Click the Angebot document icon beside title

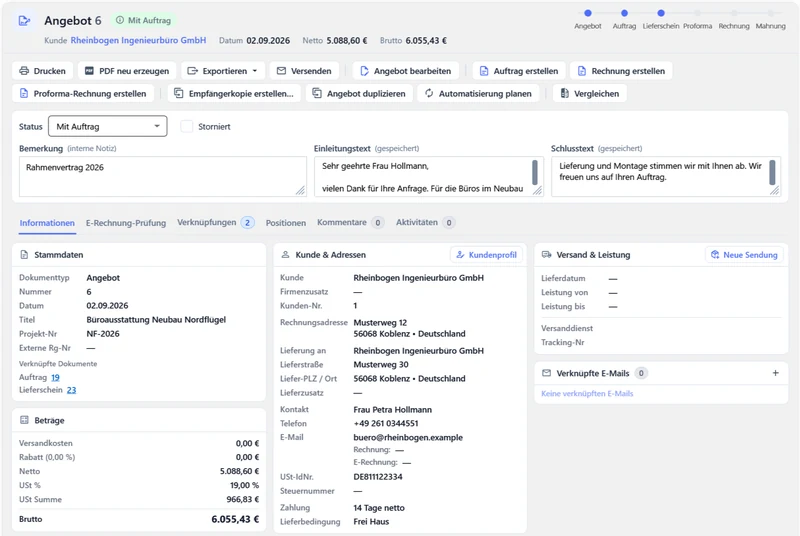click(x=24, y=21)
